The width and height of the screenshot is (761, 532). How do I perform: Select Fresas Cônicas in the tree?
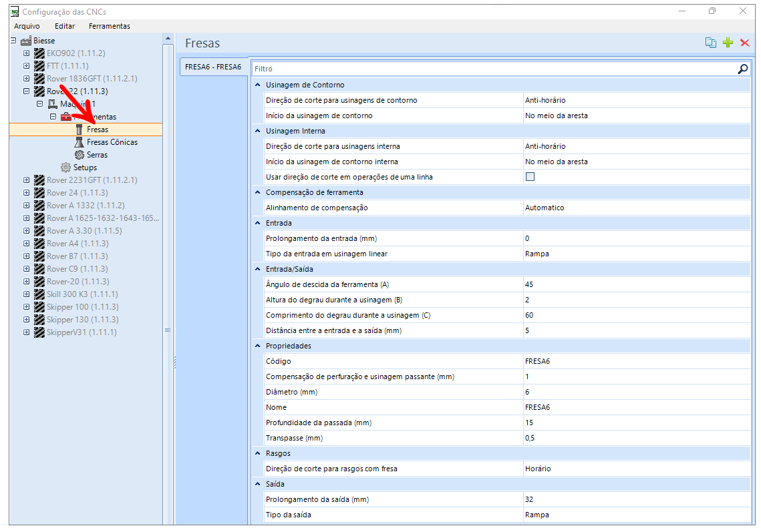pos(112,142)
